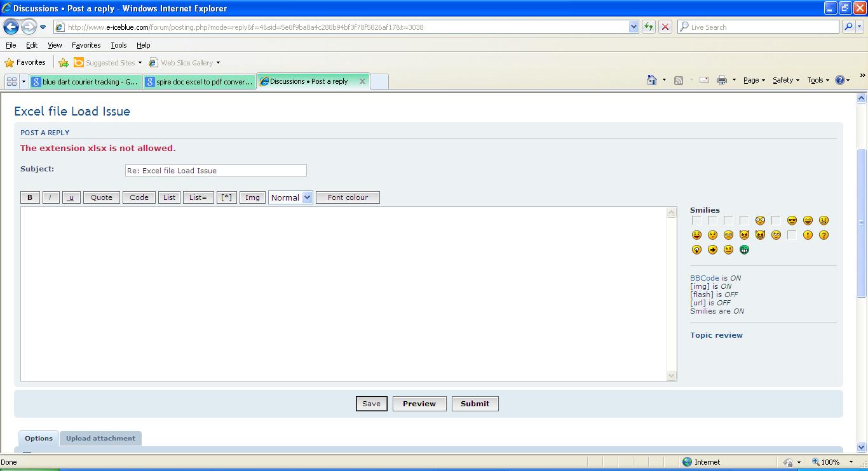Click the Italic i formatting button
This screenshot has height=471, width=868.
tap(50, 197)
